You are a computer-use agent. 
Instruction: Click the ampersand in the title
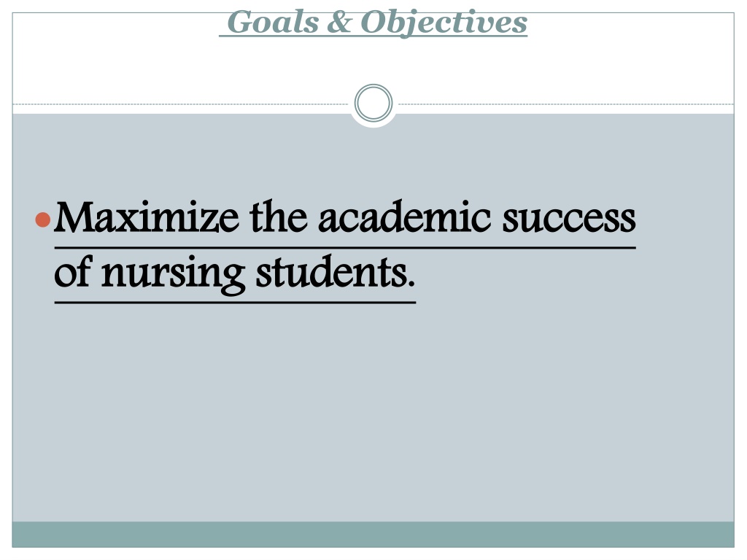point(339,22)
